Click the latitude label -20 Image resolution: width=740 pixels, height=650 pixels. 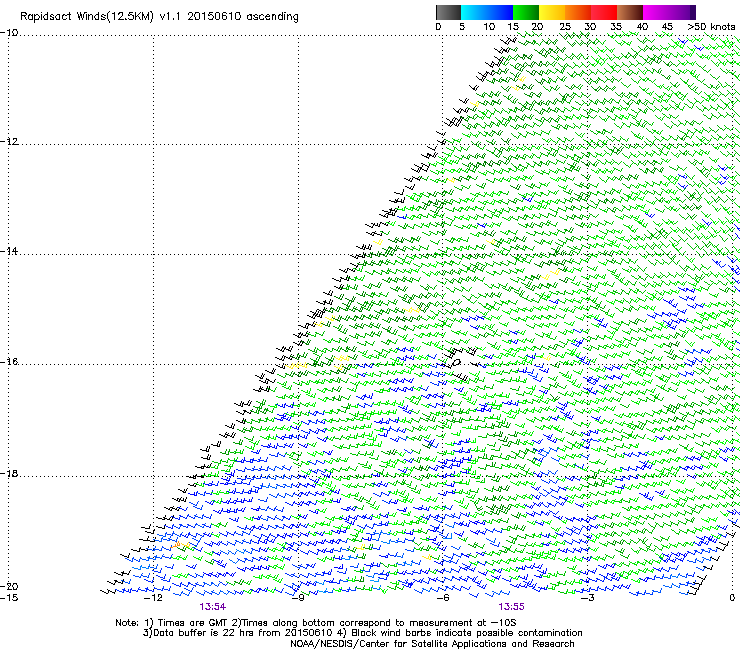[9, 586]
